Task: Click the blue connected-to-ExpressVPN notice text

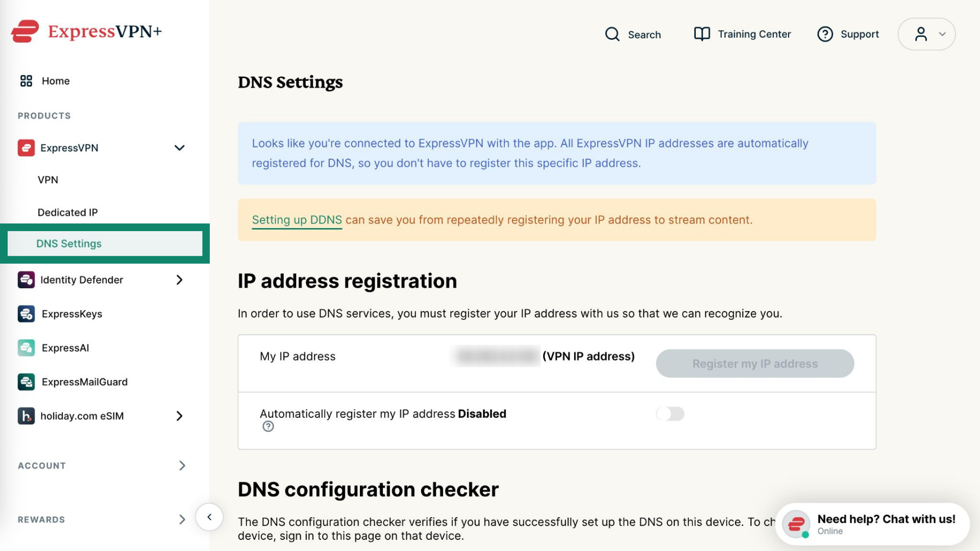Action: [x=530, y=153]
